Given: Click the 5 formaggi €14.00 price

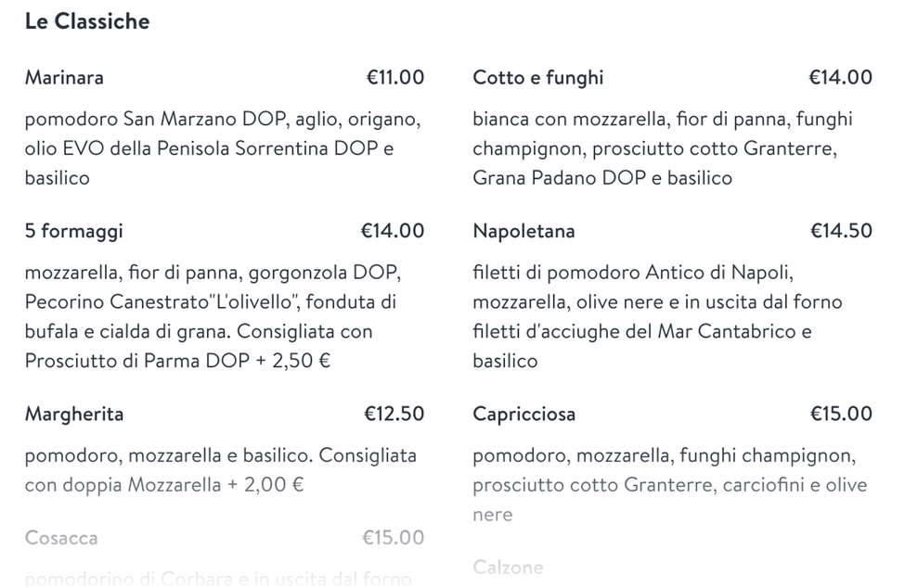Looking at the screenshot, I should tap(393, 231).
